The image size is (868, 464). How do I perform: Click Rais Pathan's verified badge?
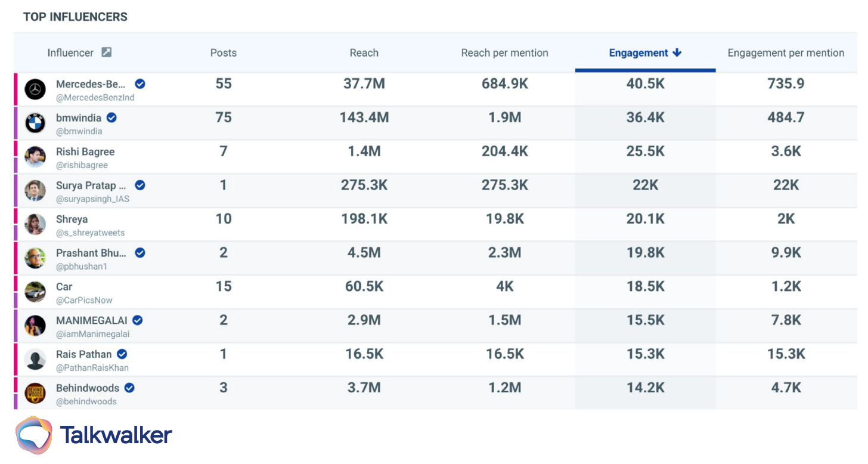click(x=122, y=354)
